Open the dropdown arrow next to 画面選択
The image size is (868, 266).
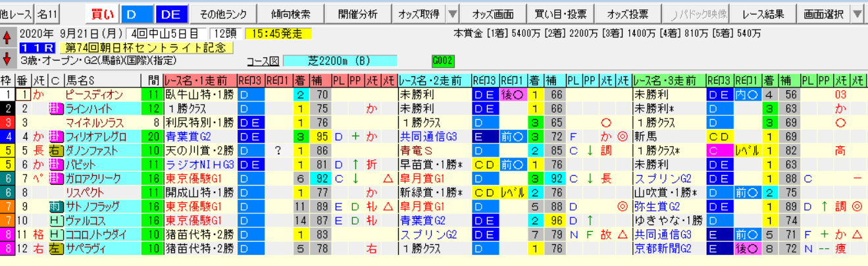(857, 14)
